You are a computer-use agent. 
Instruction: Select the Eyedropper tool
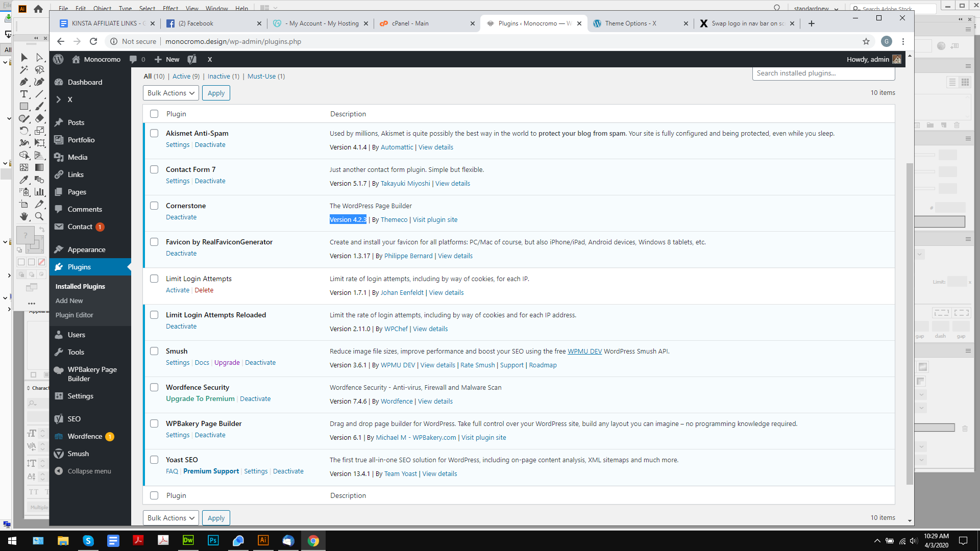pyautogui.click(x=24, y=180)
